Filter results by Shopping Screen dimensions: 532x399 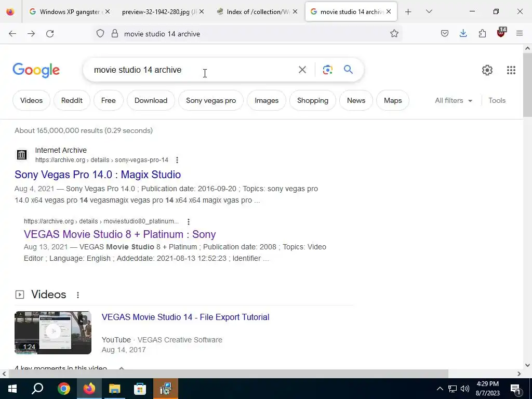tap(312, 100)
